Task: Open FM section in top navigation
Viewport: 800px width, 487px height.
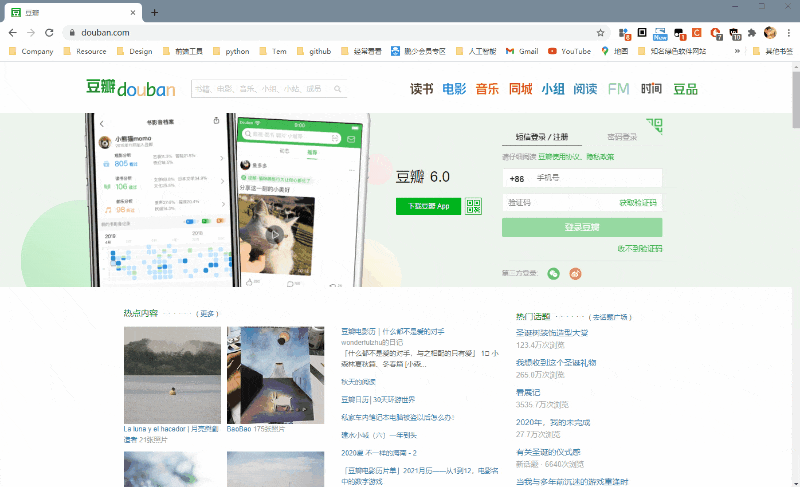Action: click(618, 89)
